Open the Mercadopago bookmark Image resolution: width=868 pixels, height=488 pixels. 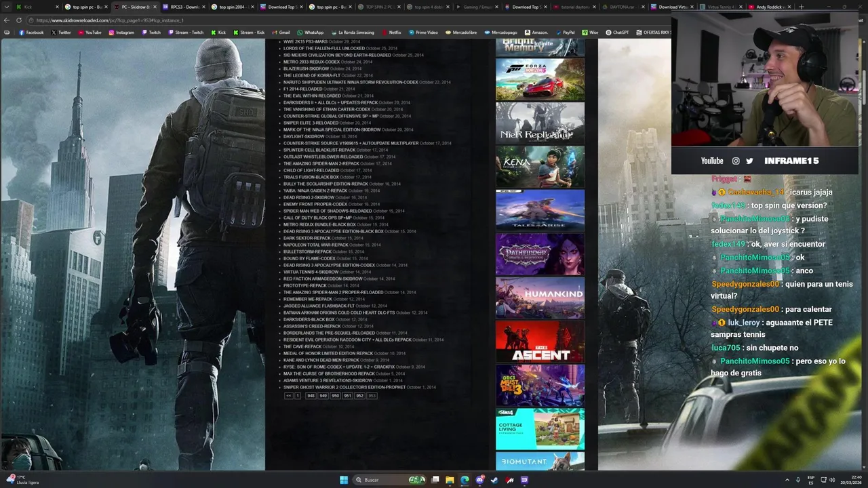(500, 32)
